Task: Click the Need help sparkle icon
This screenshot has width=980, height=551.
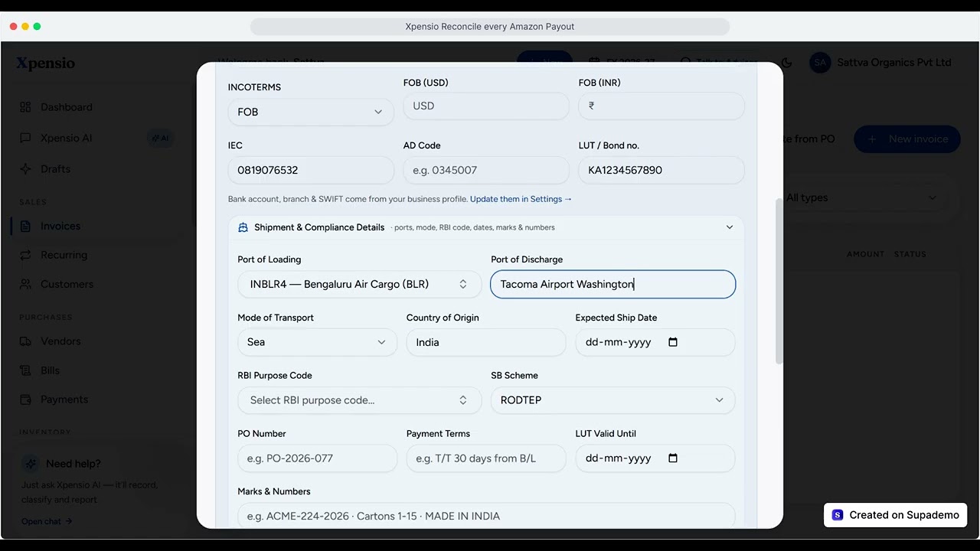Action: [x=31, y=464]
